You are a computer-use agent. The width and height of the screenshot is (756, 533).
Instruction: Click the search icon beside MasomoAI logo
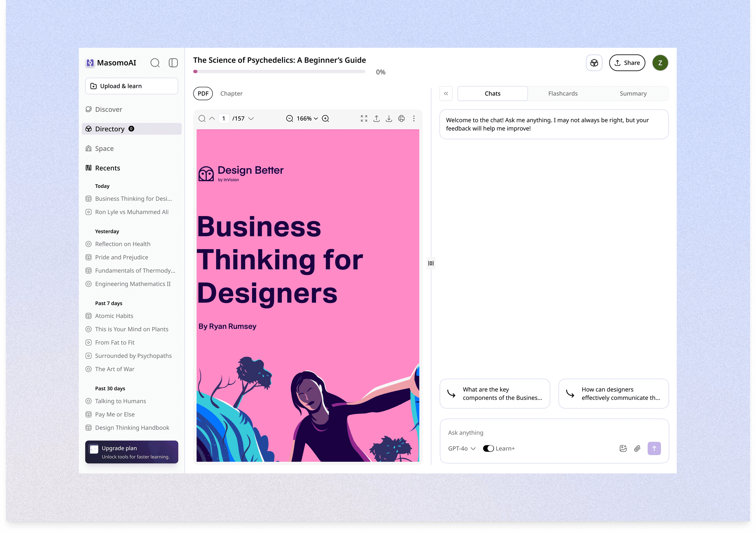[x=155, y=63]
